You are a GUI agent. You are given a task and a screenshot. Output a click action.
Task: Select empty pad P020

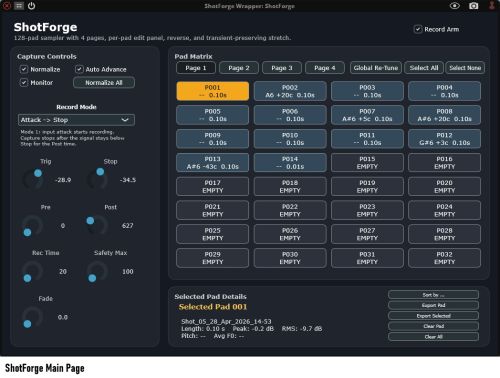click(x=444, y=186)
